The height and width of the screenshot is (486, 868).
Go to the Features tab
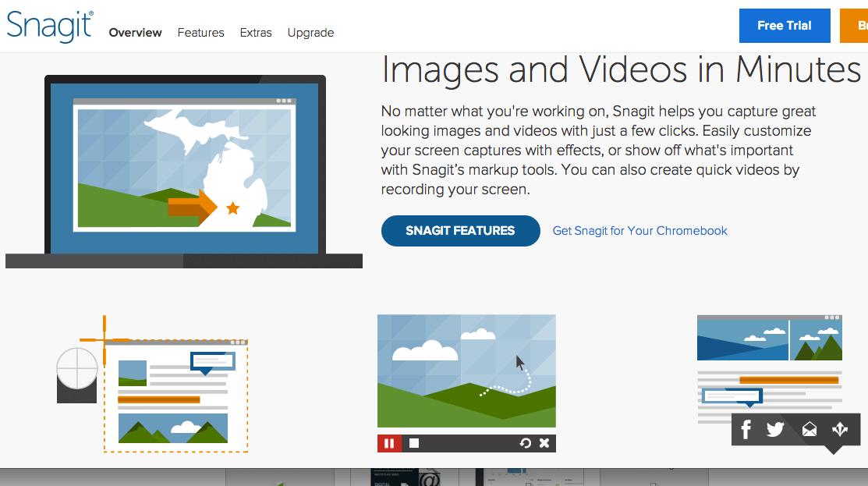200,33
